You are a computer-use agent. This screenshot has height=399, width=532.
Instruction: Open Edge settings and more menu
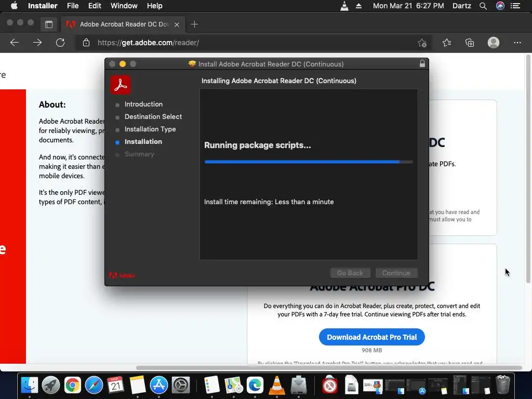517,43
